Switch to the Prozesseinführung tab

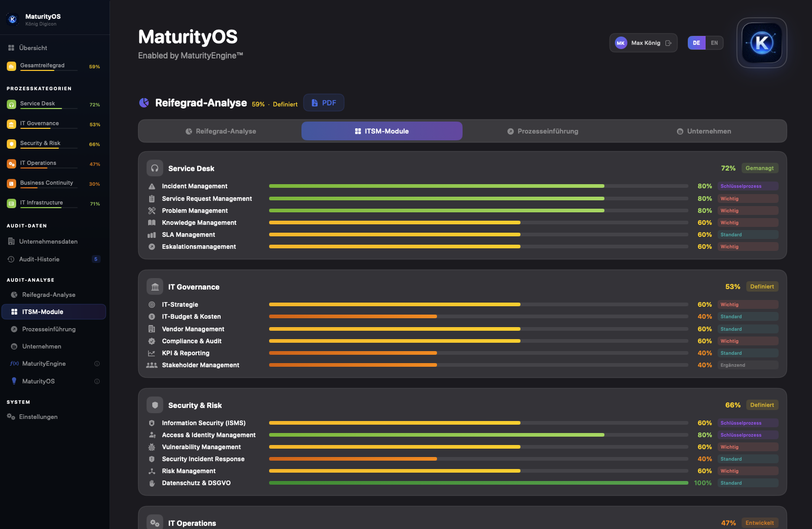tap(543, 131)
